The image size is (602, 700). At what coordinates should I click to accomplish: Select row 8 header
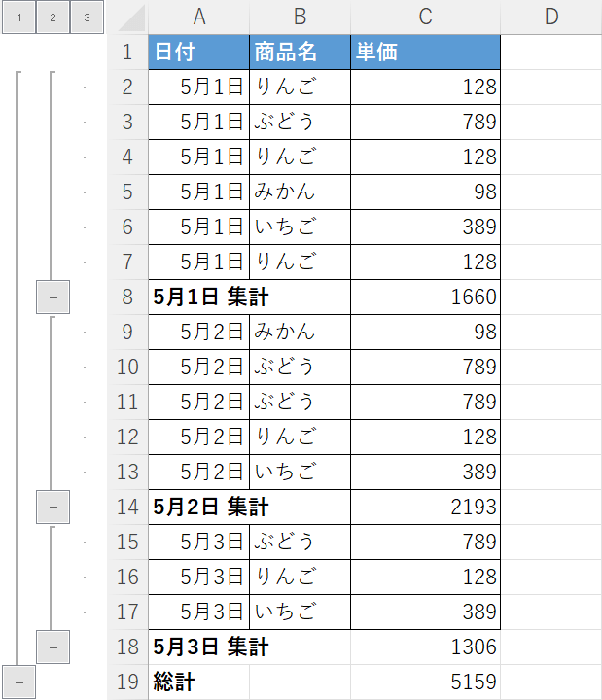pos(127,297)
